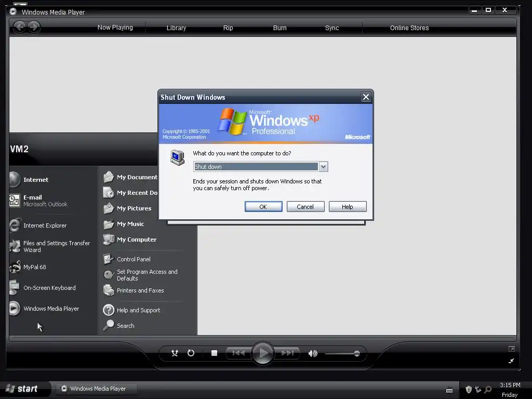This screenshot has height=399, width=532.
Task: Click the Internet globe icon in Start menu
Action: pyautogui.click(x=15, y=179)
